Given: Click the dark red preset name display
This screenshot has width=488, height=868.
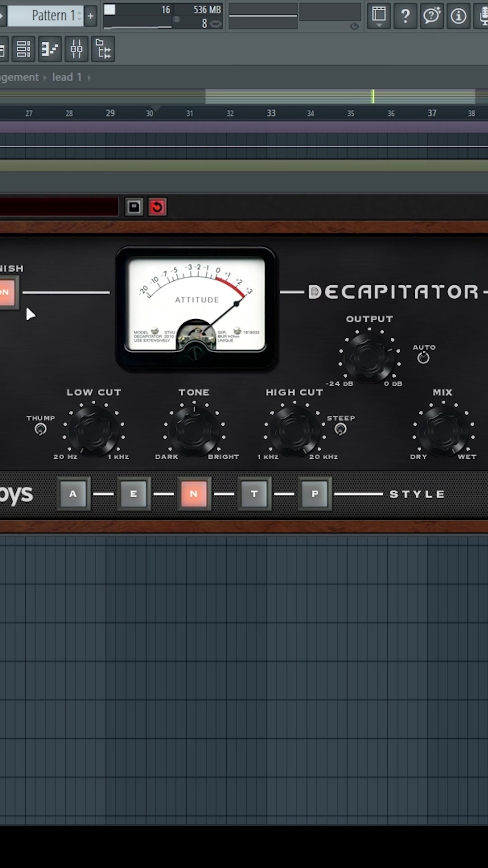Looking at the screenshot, I should coord(59,207).
